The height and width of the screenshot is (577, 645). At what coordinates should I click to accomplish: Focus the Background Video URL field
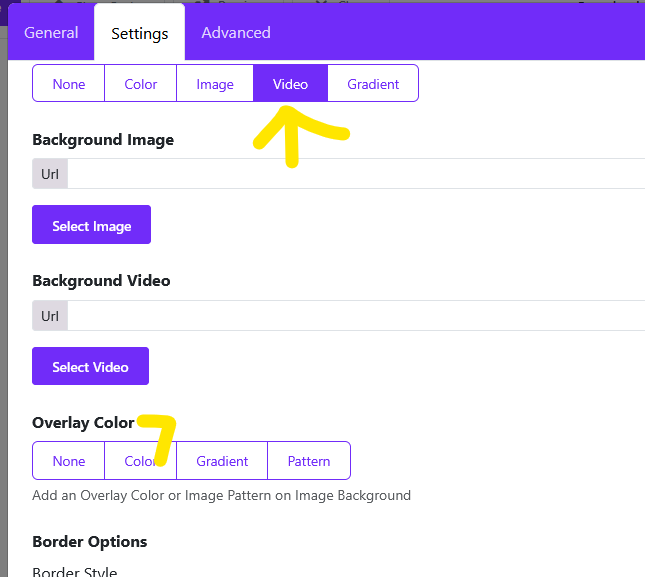coord(355,316)
